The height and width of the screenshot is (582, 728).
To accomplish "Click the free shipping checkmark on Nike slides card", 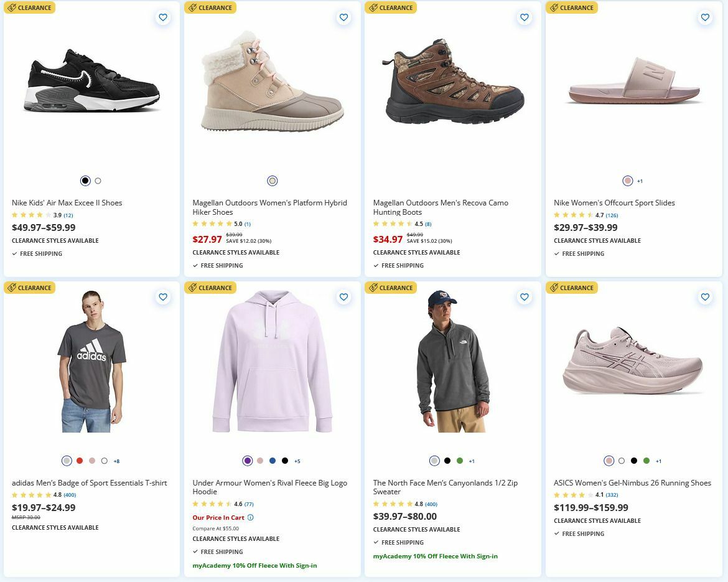I will 556,253.
